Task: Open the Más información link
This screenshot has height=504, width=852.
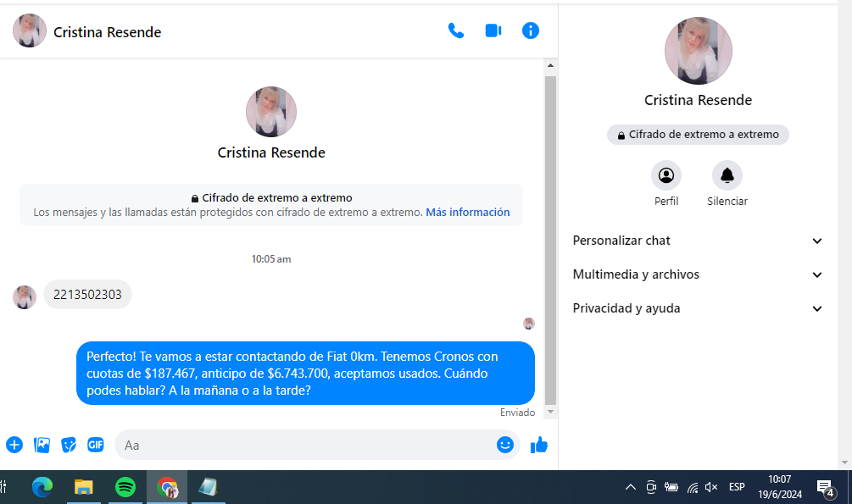Action: 468,213
